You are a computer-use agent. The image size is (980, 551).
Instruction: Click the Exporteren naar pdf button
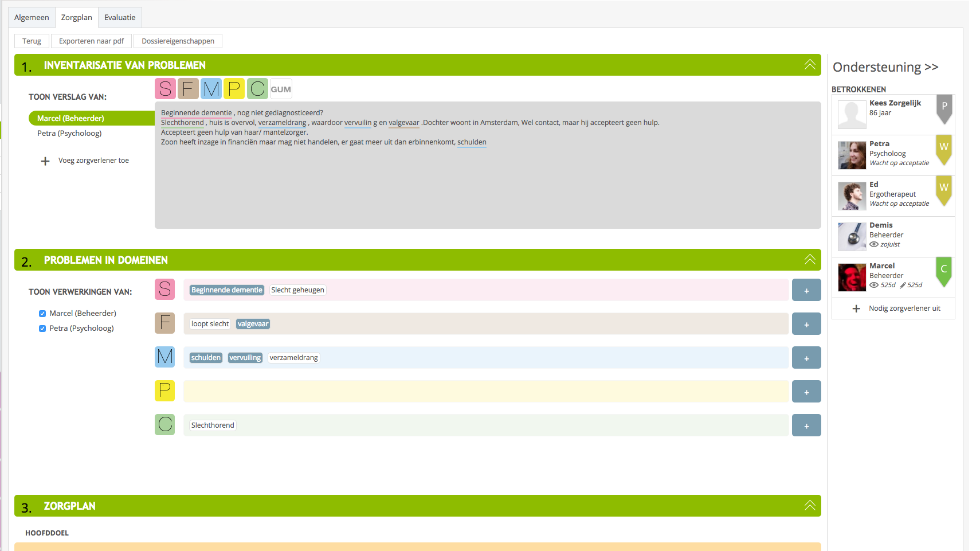pyautogui.click(x=91, y=41)
